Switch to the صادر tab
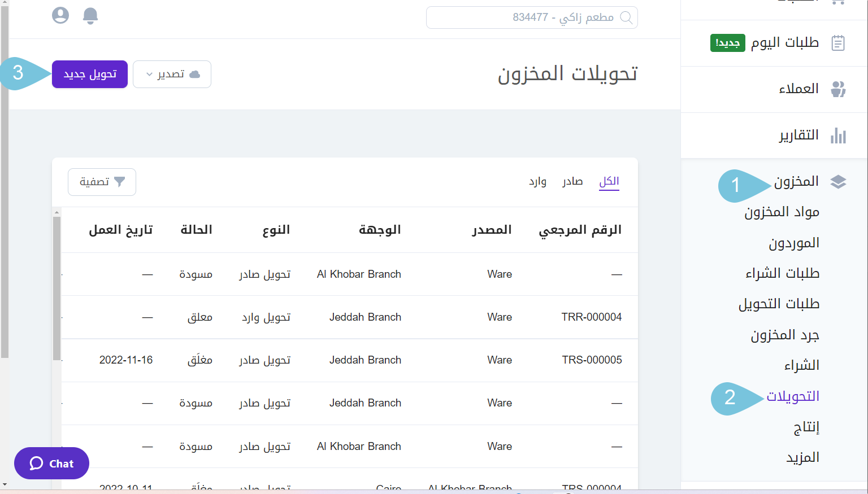Viewport: 868px width, 494px height. 572,181
